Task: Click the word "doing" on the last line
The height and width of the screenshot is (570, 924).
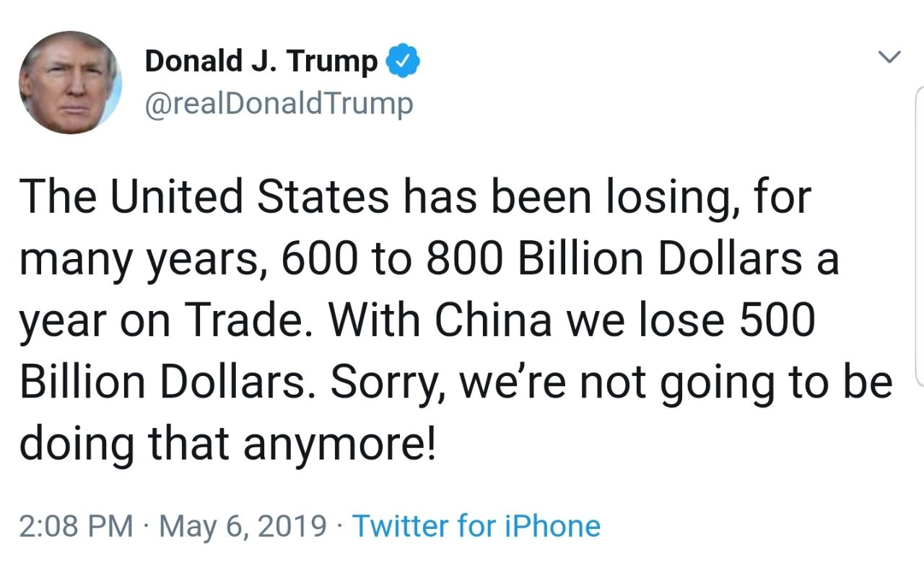Action: [76, 444]
